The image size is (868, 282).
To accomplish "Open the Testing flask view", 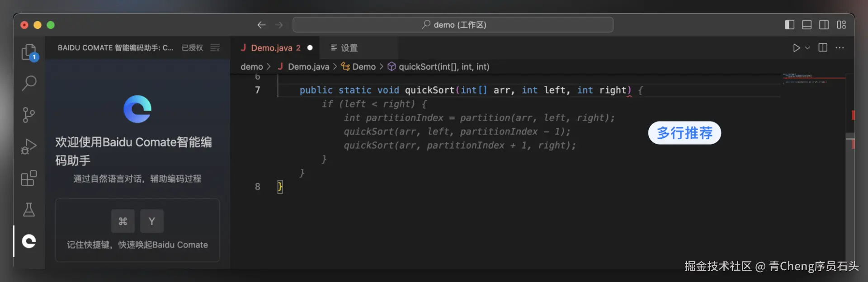I will tap(29, 210).
